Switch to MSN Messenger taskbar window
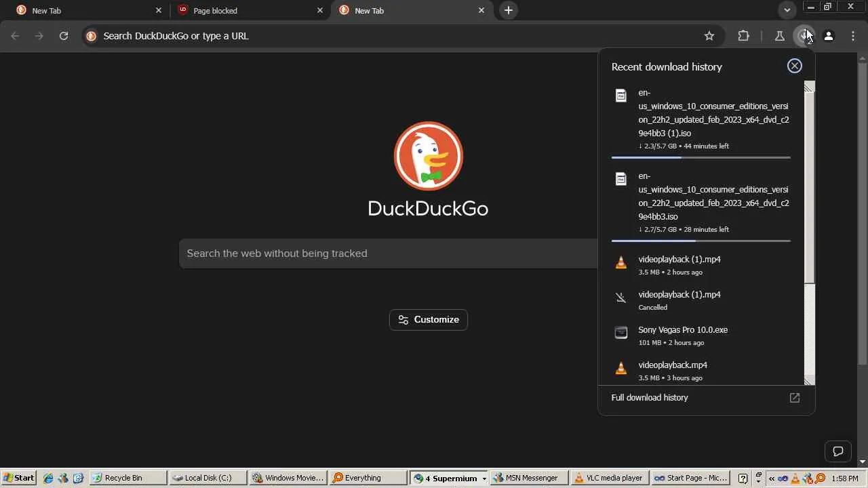The width and height of the screenshot is (868, 488). (x=530, y=478)
